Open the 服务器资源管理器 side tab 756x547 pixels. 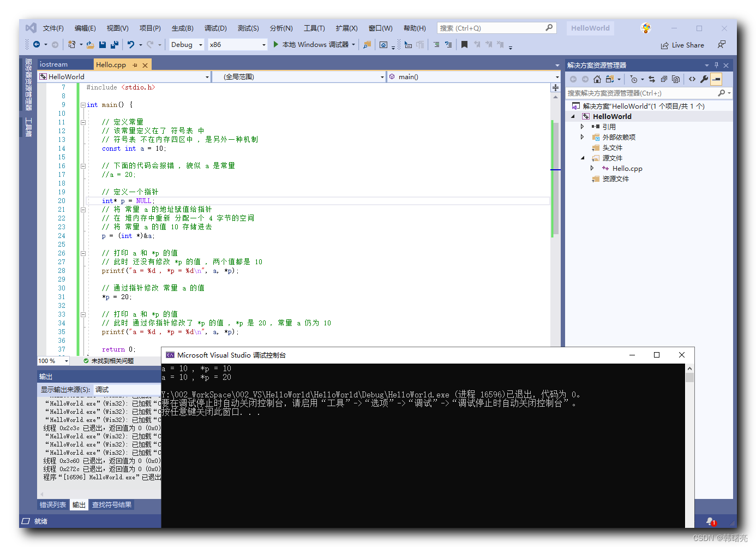click(28, 85)
